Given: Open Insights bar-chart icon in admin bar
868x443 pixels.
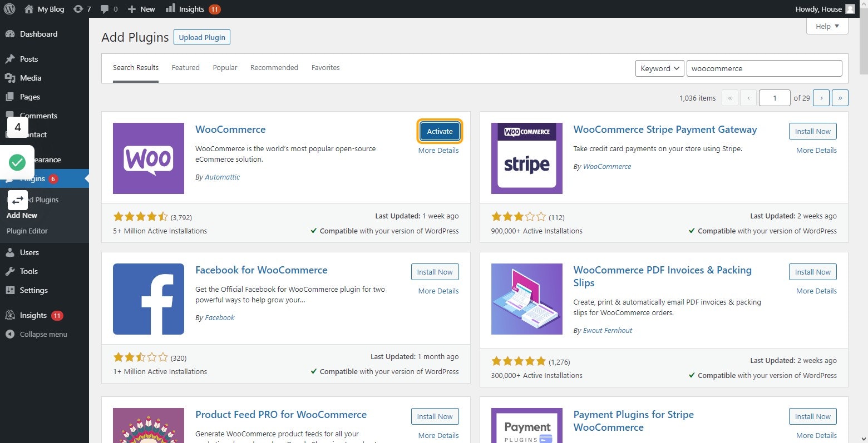Looking at the screenshot, I should tap(170, 8).
